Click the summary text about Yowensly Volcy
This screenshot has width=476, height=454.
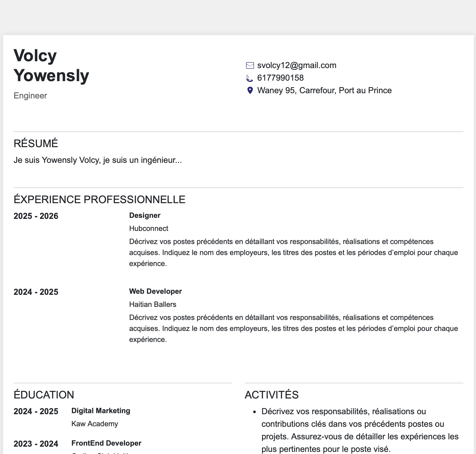[x=98, y=160]
